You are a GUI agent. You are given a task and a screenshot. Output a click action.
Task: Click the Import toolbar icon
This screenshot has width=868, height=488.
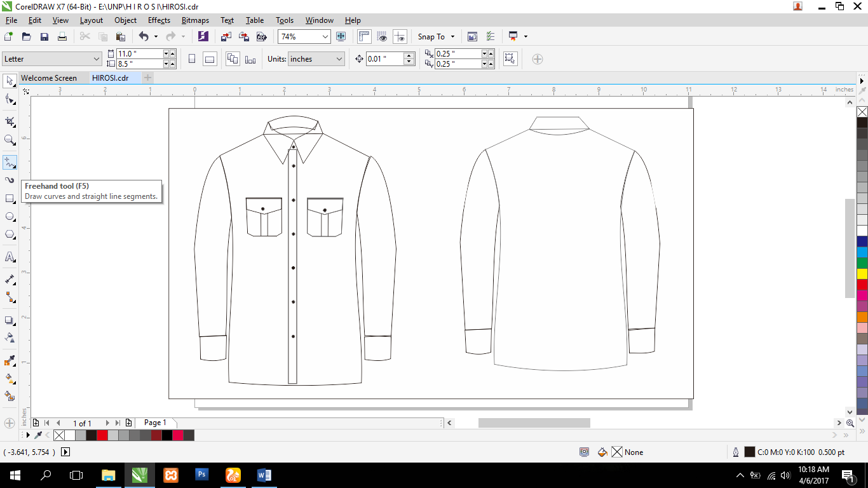226,36
